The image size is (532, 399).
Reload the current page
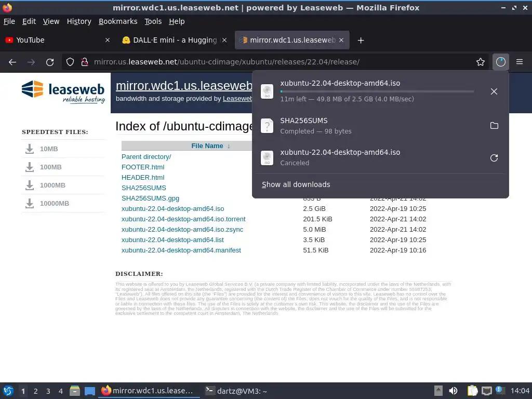[x=50, y=62]
